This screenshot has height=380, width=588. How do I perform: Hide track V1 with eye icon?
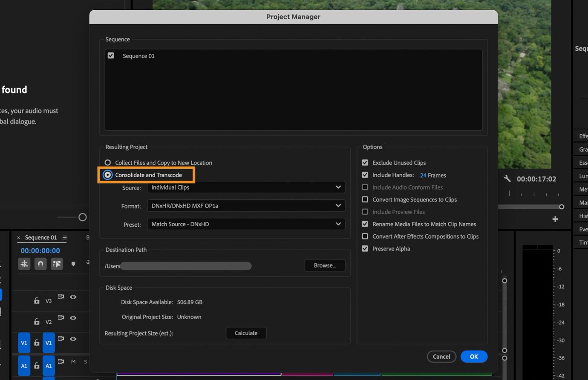coord(73,339)
